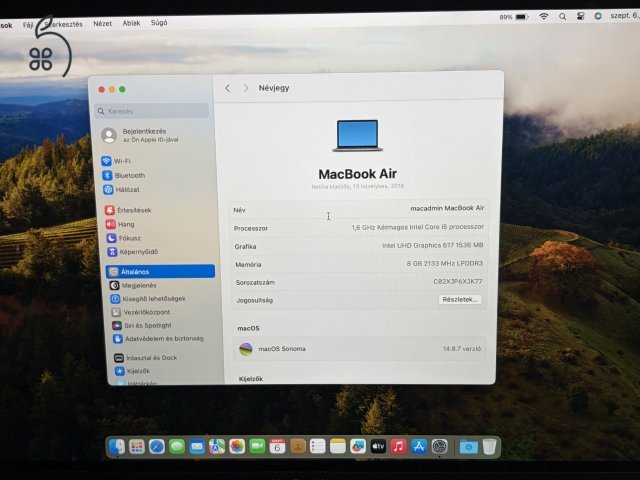The width and height of the screenshot is (640, 480).
Task: Open Siri és Spotlight settings
Action: point(142,325)
